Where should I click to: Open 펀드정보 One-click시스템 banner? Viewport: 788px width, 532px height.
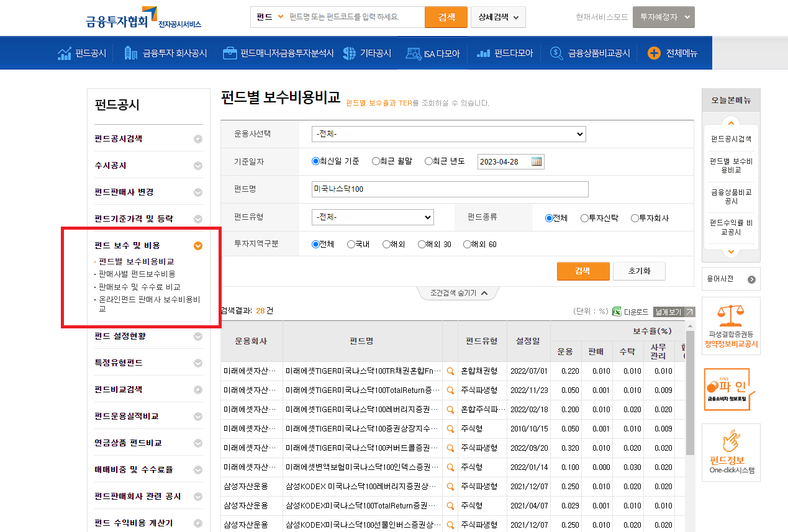pyautogui.click(x=731, y=453)
